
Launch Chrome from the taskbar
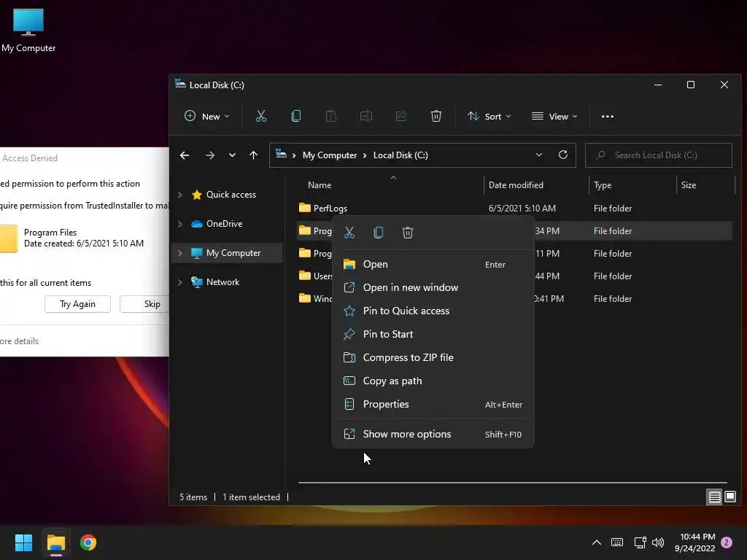click(88, 542)
